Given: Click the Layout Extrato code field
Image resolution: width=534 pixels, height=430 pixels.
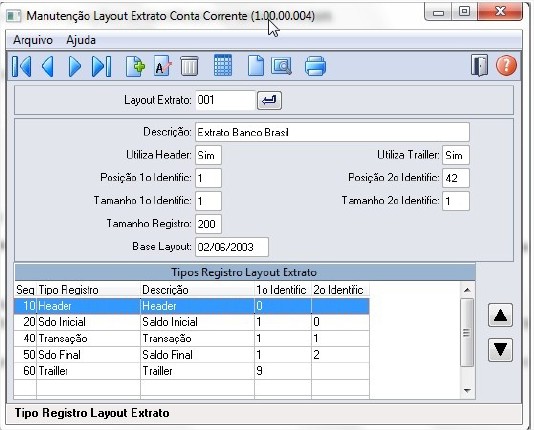Looking at the screenshot, I should coord(225,100).
